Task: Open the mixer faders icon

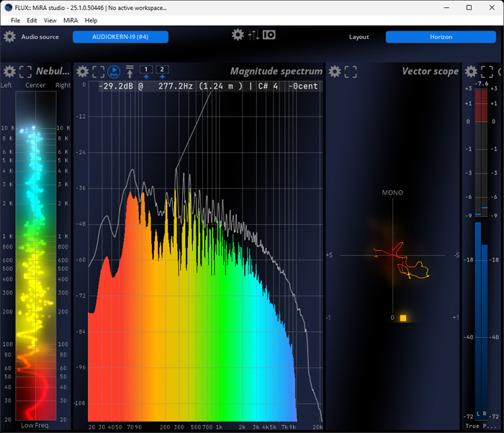Action: (253, 35)
